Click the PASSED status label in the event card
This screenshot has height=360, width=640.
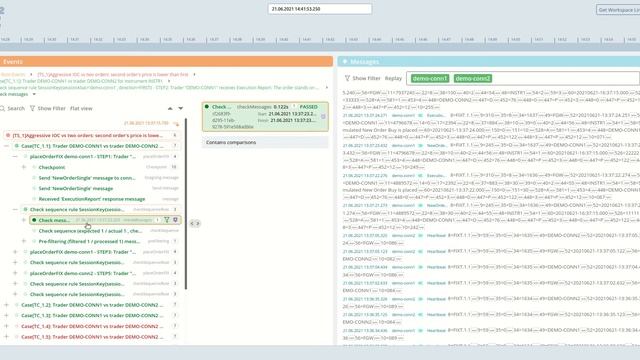(309, 107)
